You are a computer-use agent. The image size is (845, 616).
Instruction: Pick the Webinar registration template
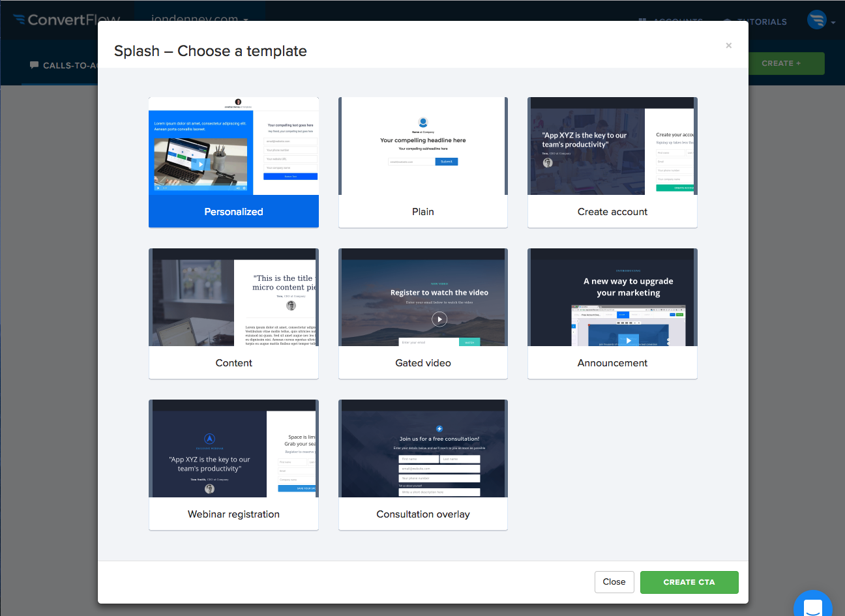233,465
